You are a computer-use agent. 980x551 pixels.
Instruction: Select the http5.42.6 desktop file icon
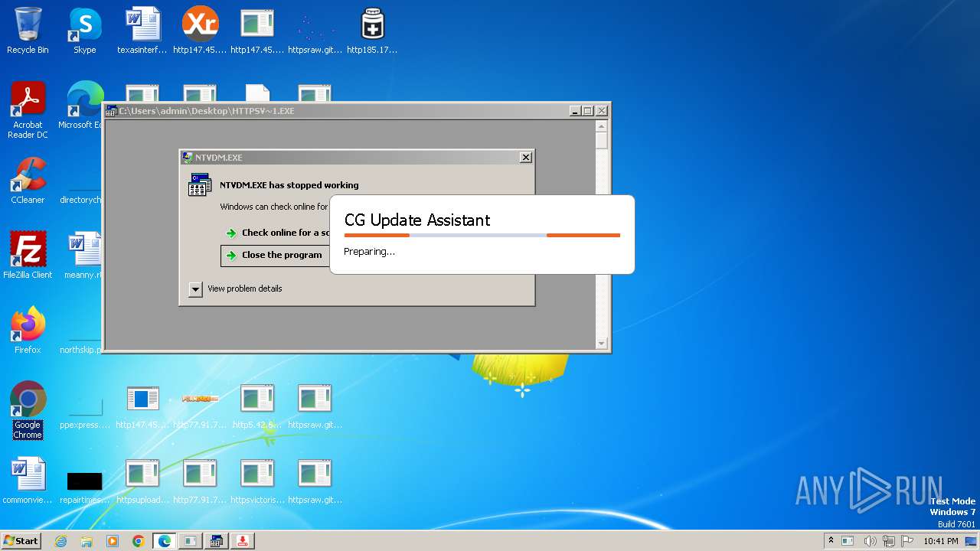click(x=257, y=406)
